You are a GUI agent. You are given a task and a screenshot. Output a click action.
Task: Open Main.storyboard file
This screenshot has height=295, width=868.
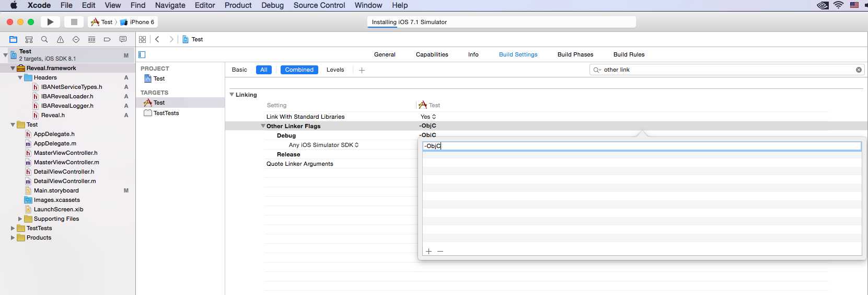(56, 190)
